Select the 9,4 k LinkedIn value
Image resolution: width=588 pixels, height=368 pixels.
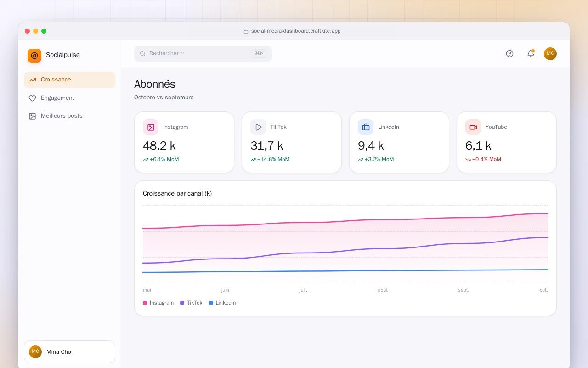[371, 146]
